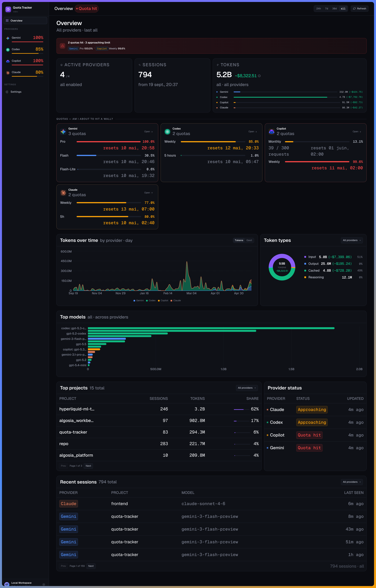376x588 pixels.
Task: Click Next in Recent sessions pagination
Action: click(x=91, y=566)
